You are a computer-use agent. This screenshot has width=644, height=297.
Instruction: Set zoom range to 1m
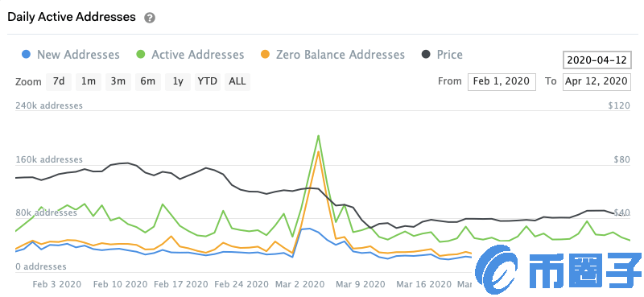89,82
